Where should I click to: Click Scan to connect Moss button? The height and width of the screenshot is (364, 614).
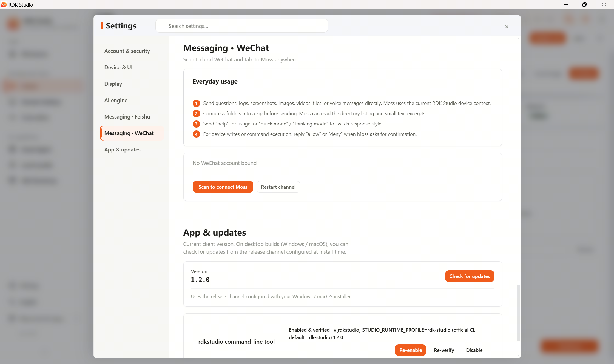pyautogui.click(x=223, y=187)
